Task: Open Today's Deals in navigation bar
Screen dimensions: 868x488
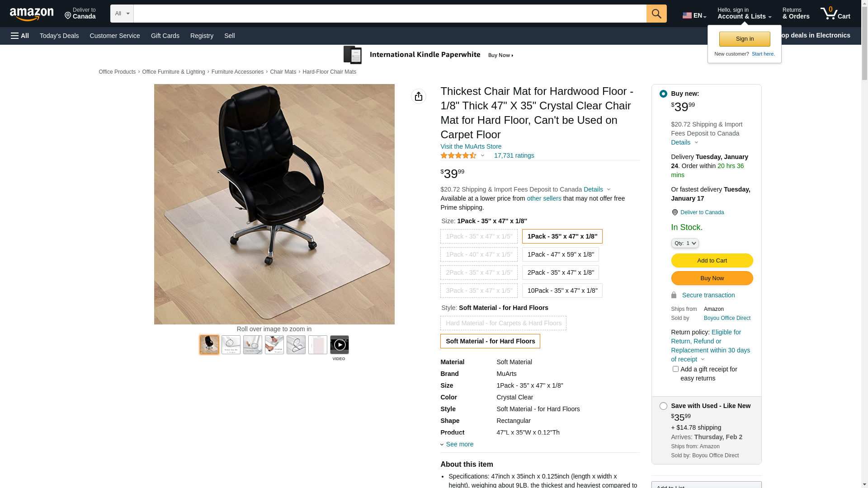Action: point(59,36)
